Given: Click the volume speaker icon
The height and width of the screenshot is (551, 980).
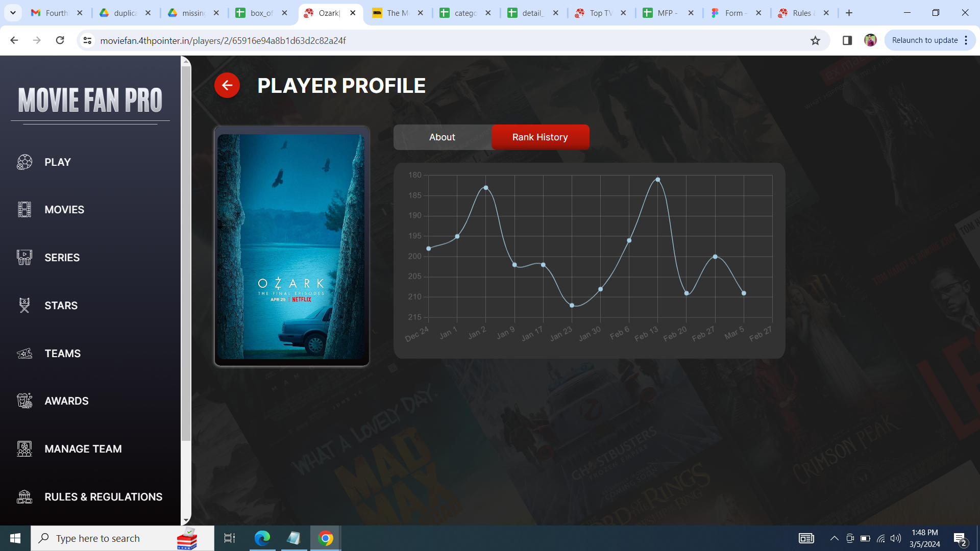Looking at the screenshot, I should pyautogui.click(x=896, y=538).
